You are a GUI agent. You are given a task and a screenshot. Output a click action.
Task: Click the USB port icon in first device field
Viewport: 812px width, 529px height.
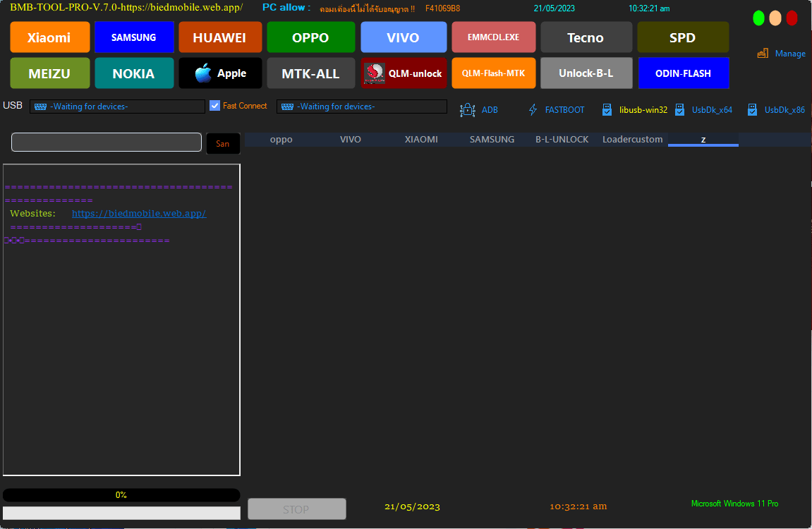coord(39,107)
